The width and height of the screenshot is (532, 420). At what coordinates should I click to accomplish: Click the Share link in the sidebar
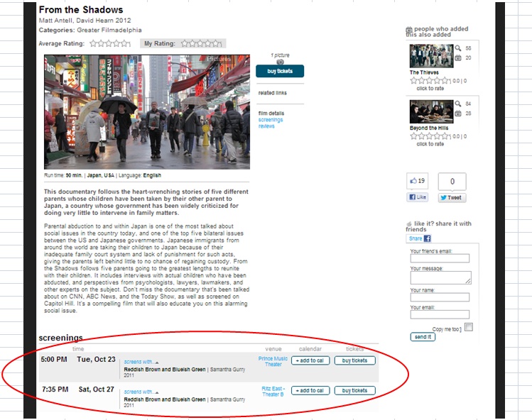pyautogui.click(x=416, y=238)
